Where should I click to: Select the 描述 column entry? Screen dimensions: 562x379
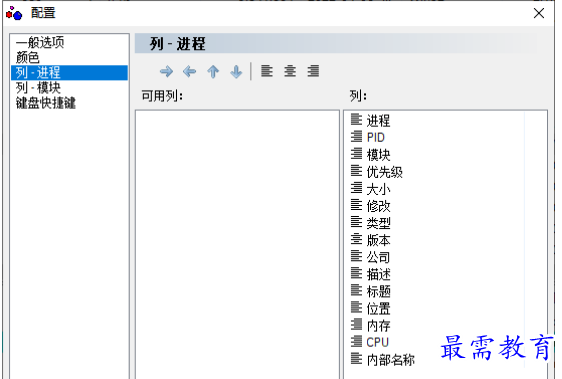(x=378, y=274)
